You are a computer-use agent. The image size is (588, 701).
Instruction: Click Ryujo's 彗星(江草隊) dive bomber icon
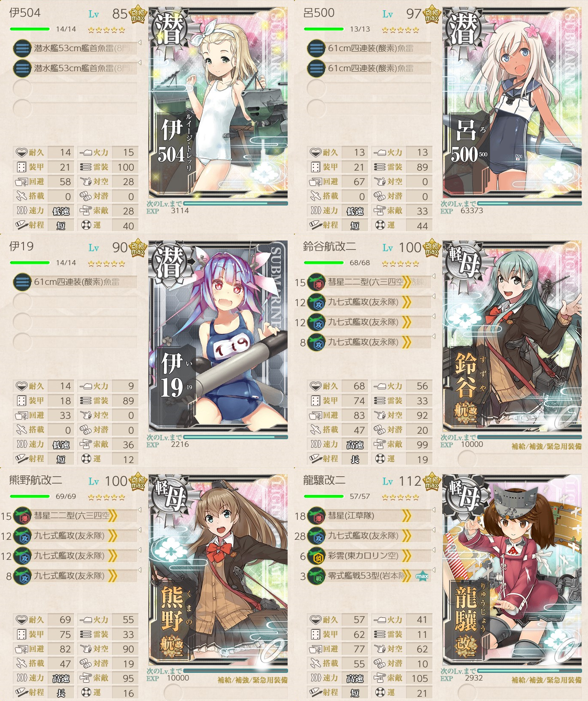point(316,516)
